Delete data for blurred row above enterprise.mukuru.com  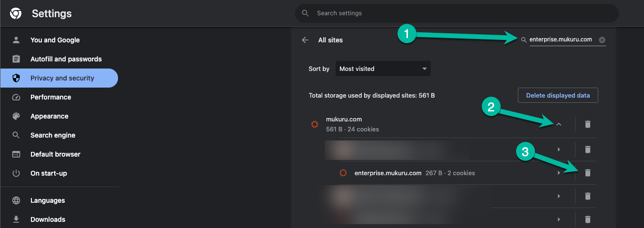[587, 149]
